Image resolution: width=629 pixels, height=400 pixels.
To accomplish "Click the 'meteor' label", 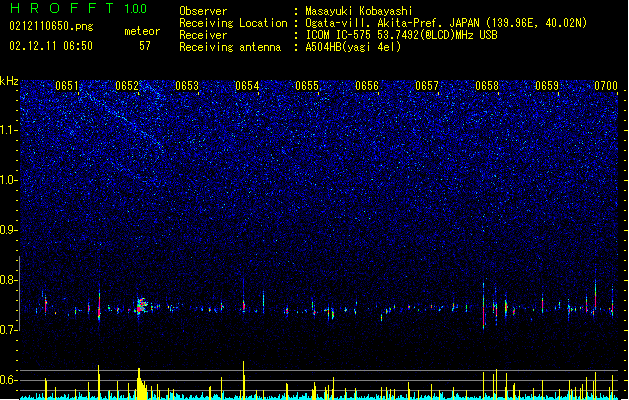I will pyautogui.click(x=142, y=31).
